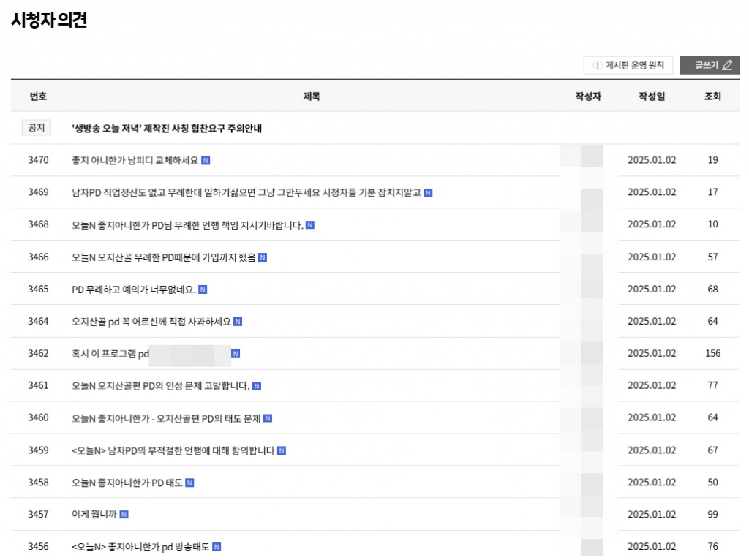
Task: Click the new badge icon on post 3462
Action: pos(236,354)
